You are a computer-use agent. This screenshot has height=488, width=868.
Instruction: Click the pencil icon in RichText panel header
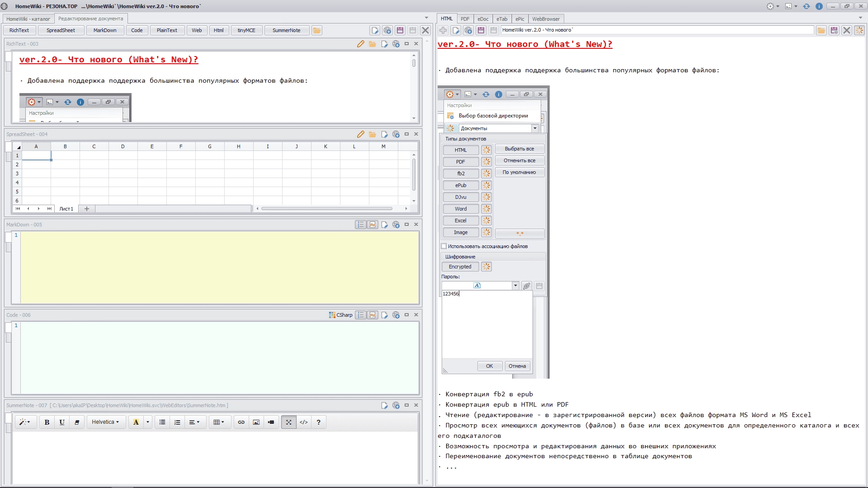[360, 44]
